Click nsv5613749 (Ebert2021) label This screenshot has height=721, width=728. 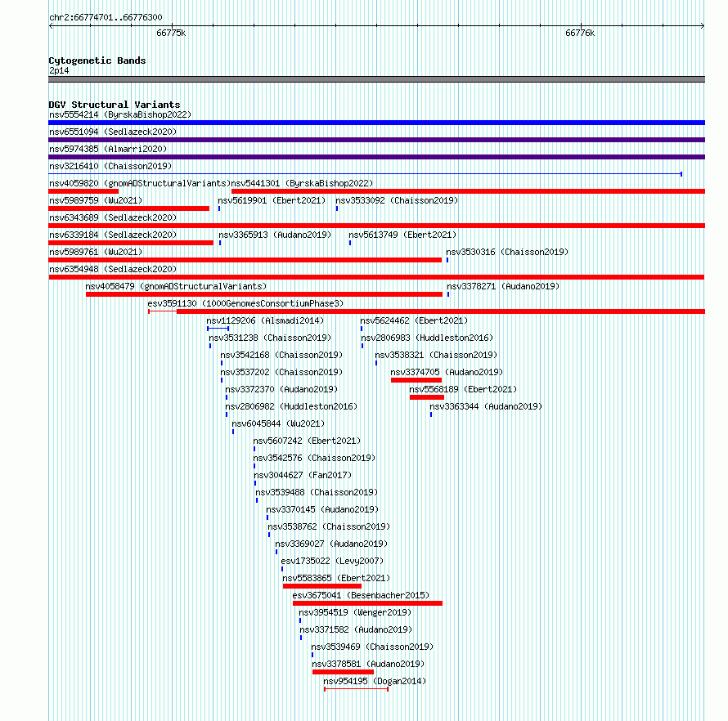point(402,235)
